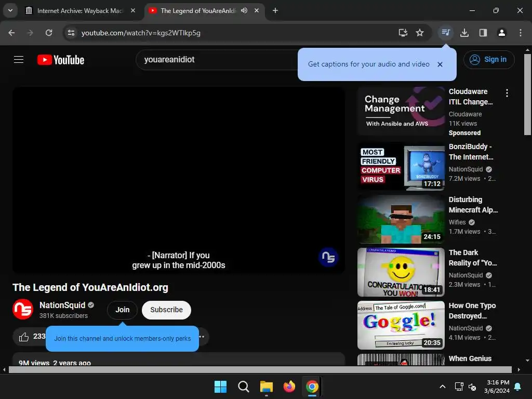
Task: Open The Dark Reality of Yo... title
Action: tap(473, 258)
